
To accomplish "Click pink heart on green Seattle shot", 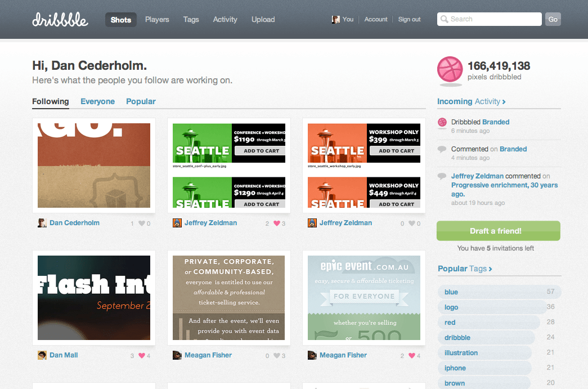I will coord(277,223).
